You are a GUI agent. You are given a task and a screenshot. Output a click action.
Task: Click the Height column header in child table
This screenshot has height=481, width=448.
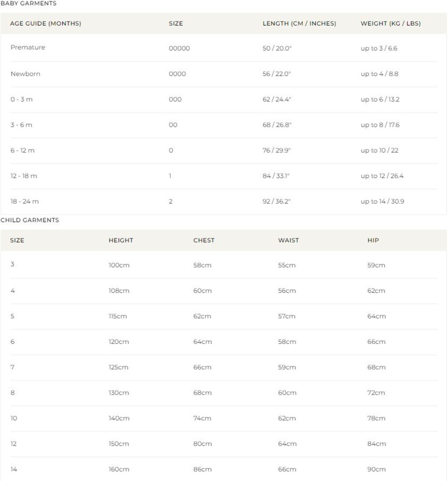tap(121, 240)
